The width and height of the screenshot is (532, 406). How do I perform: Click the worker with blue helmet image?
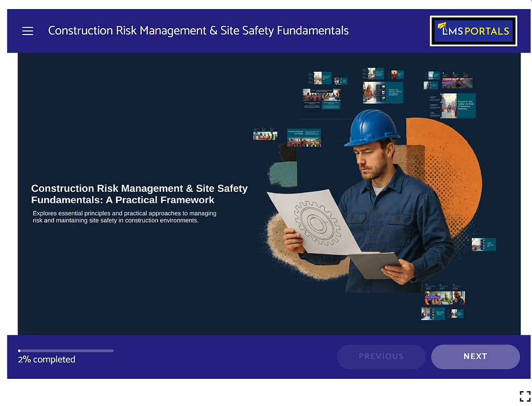[367, 200]
